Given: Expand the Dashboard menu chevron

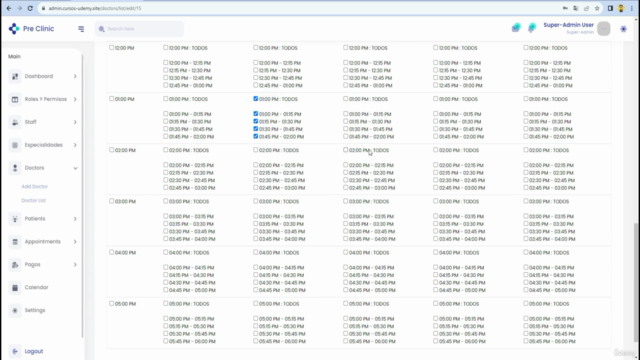Looking at the screenshot, I should click(75, 76).
